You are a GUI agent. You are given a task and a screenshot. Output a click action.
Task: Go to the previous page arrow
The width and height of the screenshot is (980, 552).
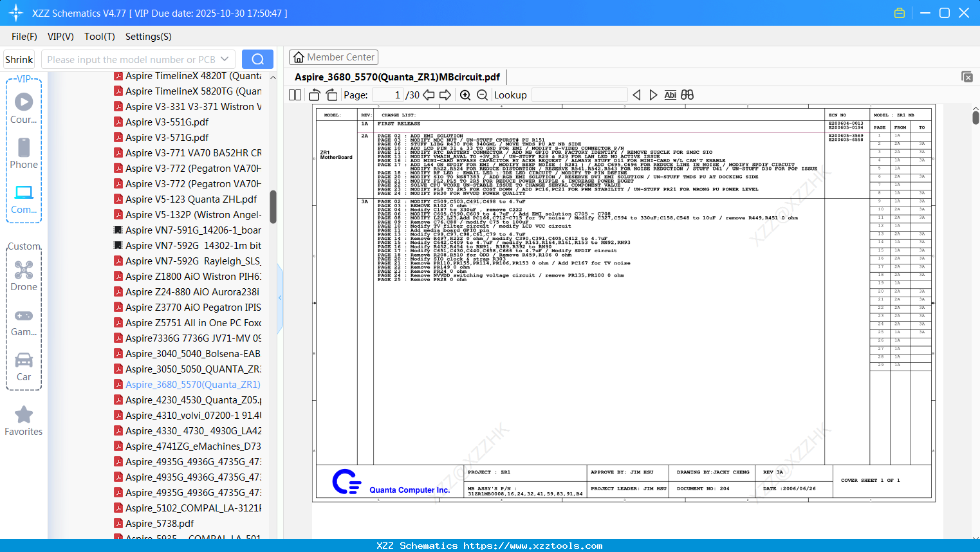pyautogui.click(x=429, y=95)
